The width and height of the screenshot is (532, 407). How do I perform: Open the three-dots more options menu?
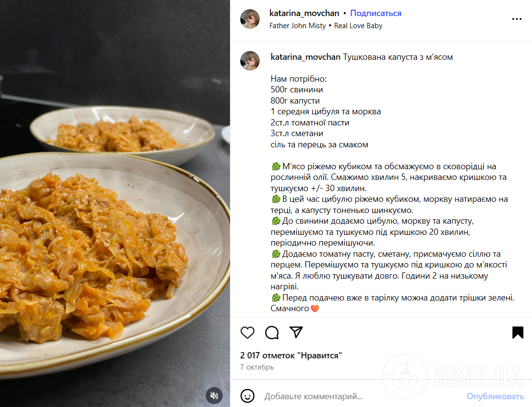pyautogui.click(x=516, y=19)
